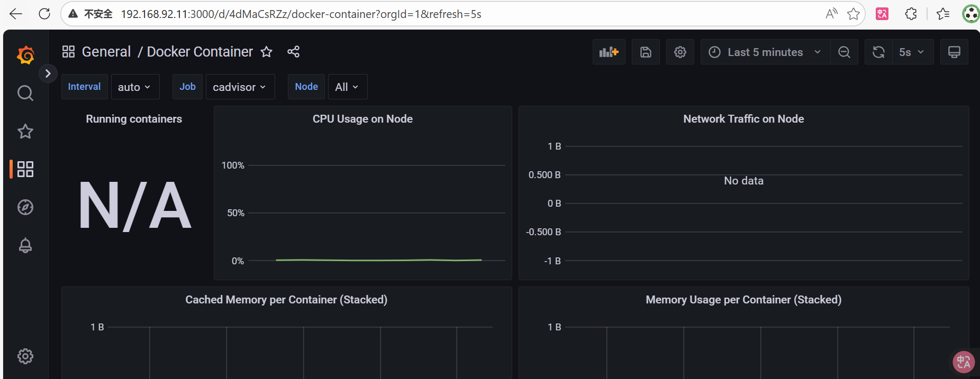This screenshot has width=980, height=379.
Task: Open CPU Usage on Node panel menu
Action: point(362,119)
